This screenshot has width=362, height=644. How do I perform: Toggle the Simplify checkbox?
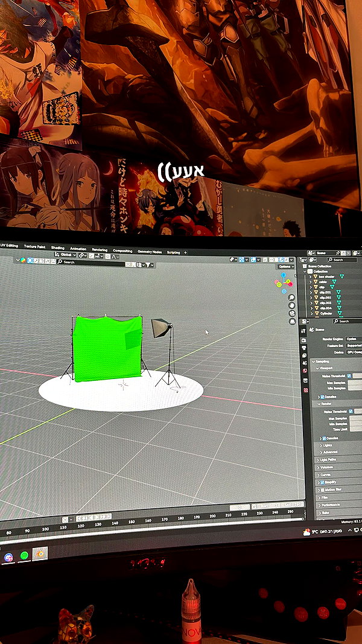tap(322, 482)
